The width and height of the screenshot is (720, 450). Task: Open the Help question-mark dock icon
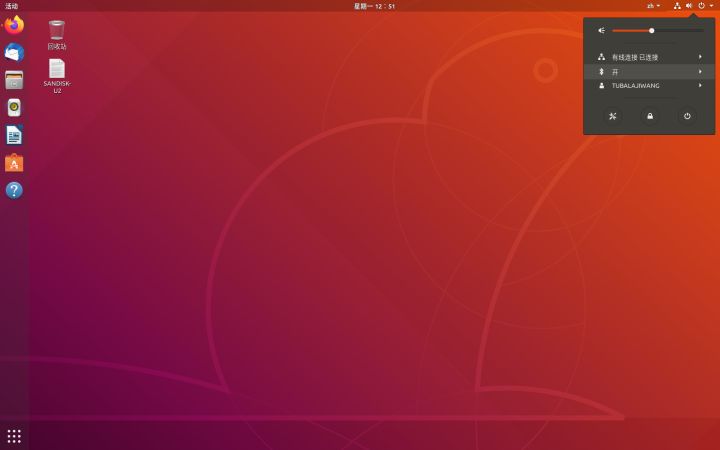click(x=14, y=190)
